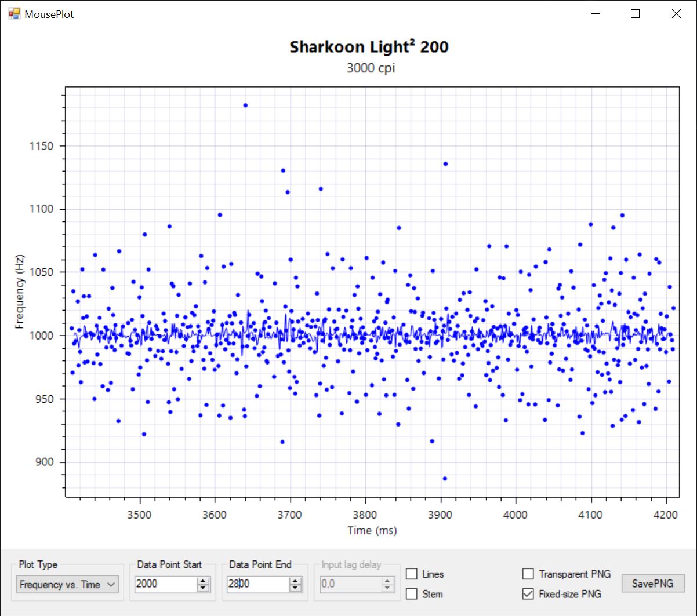The image size is (697, 616).
Task: Maximize the MousePlot window
Action: [635, 14]
